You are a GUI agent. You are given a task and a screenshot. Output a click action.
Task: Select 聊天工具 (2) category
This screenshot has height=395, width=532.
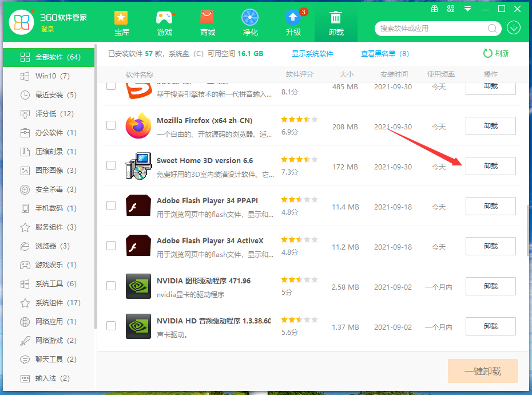(49, 360)
